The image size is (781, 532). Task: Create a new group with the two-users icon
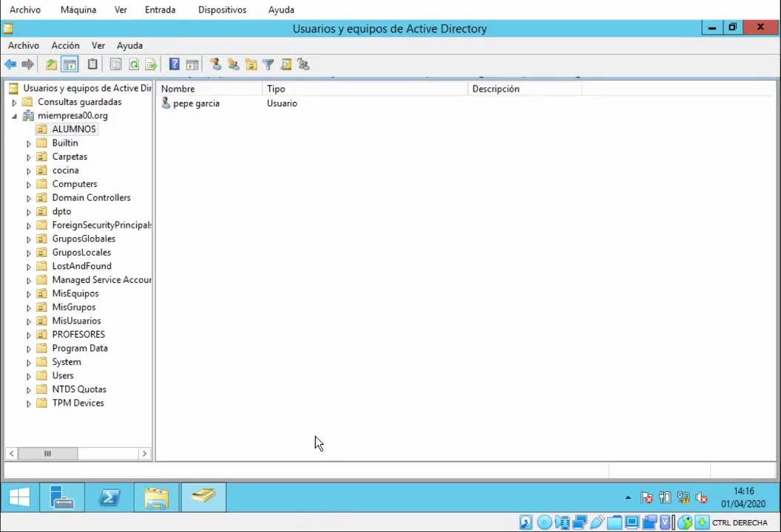tap(233, 64)
